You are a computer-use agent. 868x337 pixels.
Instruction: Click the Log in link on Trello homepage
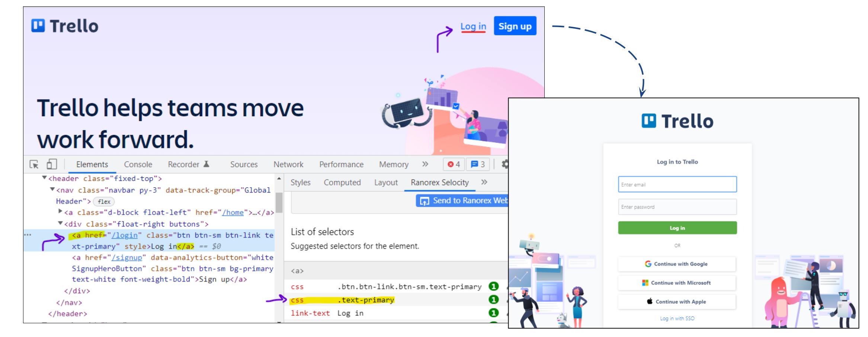click(x=473, y=26)
